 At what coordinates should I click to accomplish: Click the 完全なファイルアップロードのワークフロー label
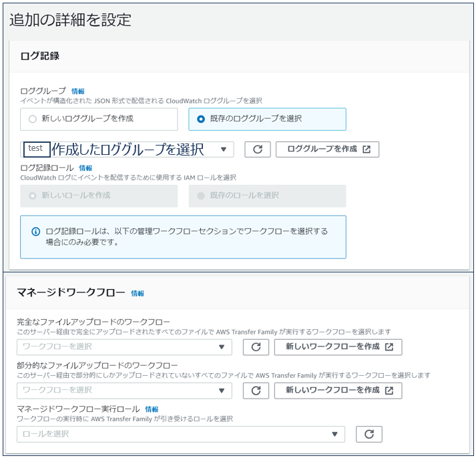[x=93, y=322]
